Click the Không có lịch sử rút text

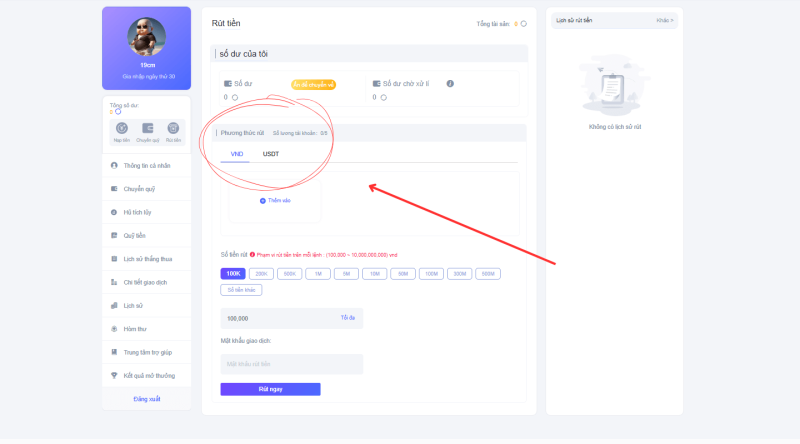point(615,127)
